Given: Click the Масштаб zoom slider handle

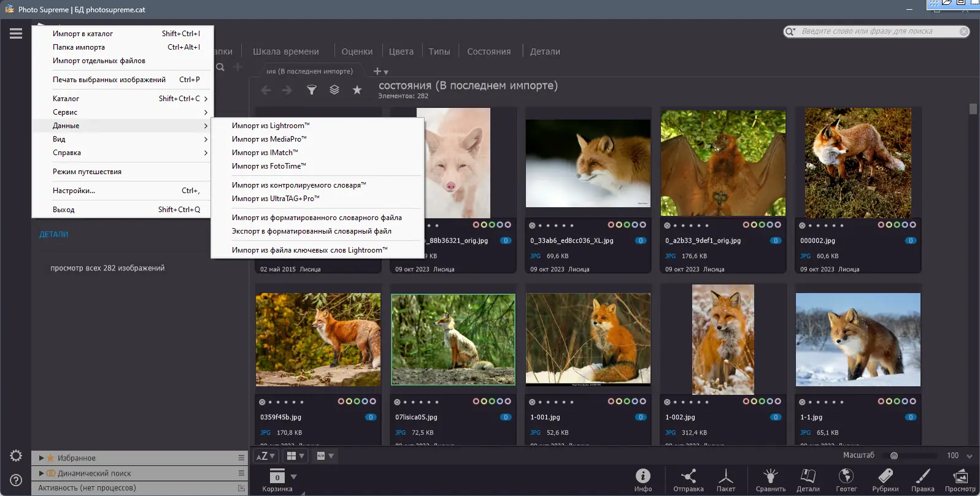Looking at the screenshot, I should coord(894,456).
